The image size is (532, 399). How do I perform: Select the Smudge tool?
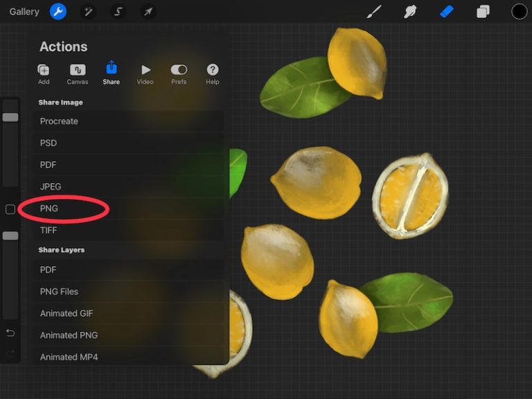pos(410,12)
